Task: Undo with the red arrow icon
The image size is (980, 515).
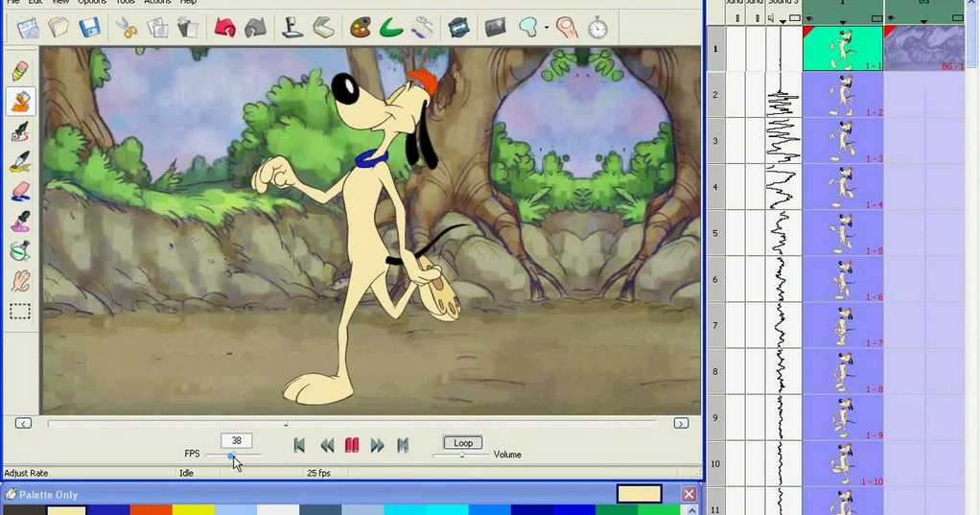Action: (x=225, y=28)
